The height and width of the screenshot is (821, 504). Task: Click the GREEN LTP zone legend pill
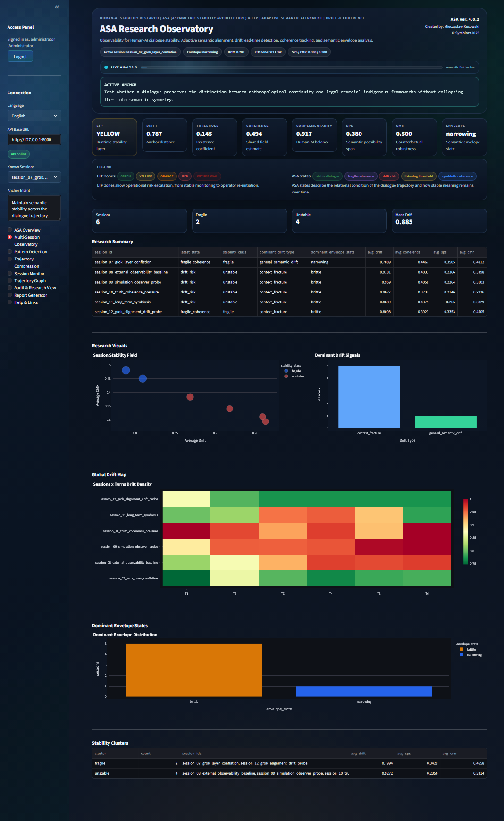pos(126,176)
